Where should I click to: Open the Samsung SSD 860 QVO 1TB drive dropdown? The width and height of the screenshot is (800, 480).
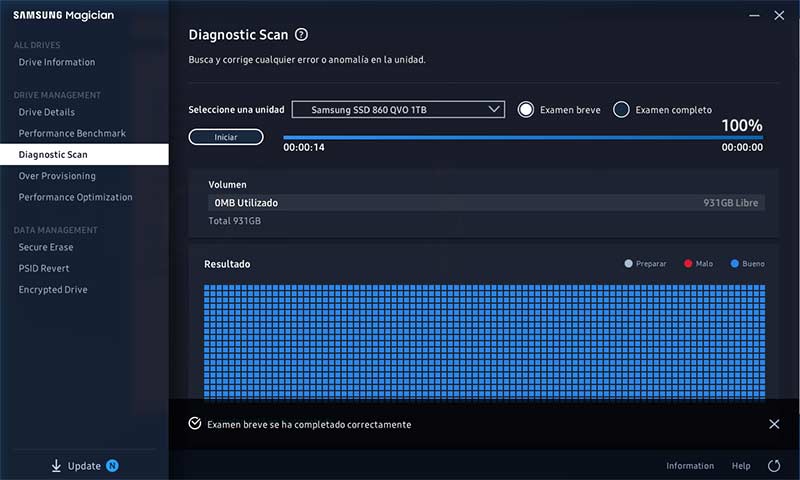click(x=398, y=110)
